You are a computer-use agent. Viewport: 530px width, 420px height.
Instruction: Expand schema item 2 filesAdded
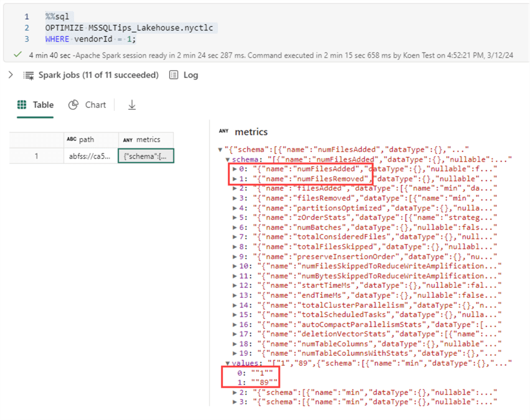pyautogui.click(x=235, y=188)
